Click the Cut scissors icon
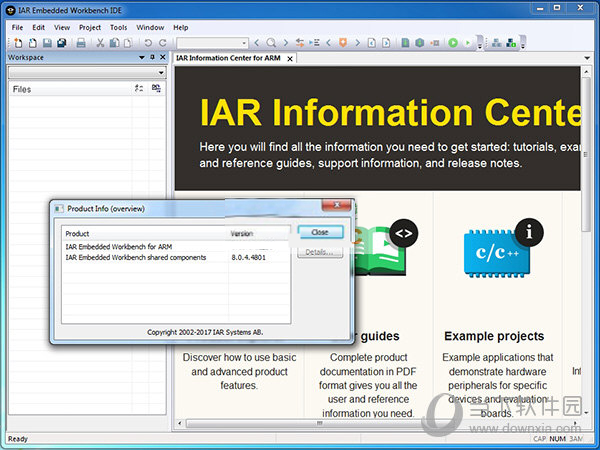Screen dimensions: 600x450 [x=100, y=43]
